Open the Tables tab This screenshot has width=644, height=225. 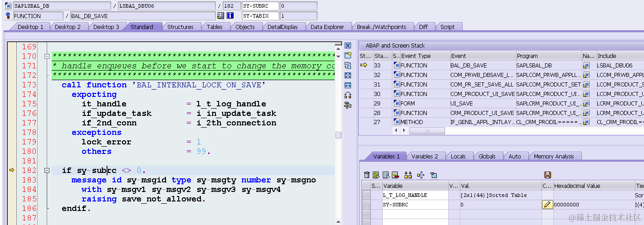tap(215, 27)
